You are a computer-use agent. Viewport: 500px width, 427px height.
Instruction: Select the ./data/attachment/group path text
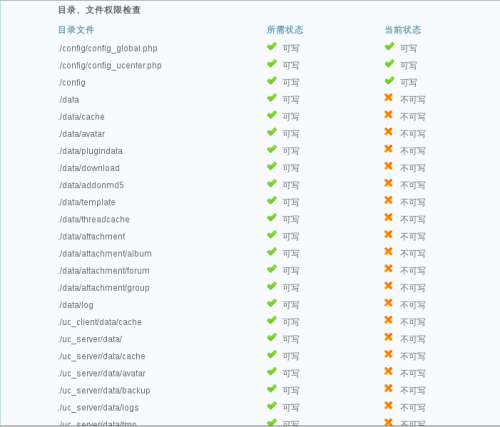pyautogui.click(x=104, y=288)
